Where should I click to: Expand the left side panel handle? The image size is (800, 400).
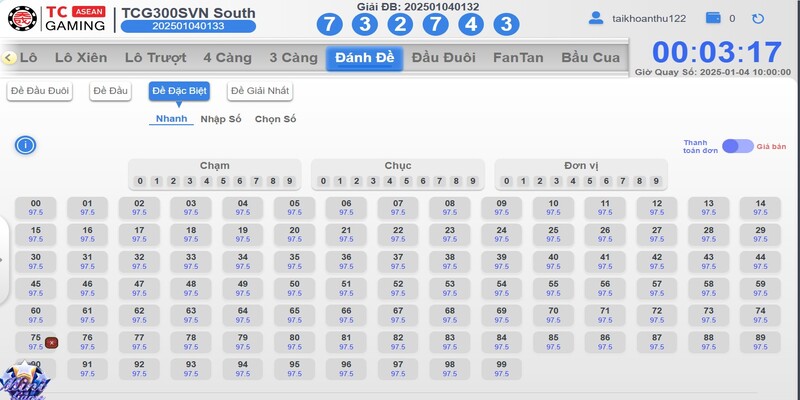coord(3,258)
